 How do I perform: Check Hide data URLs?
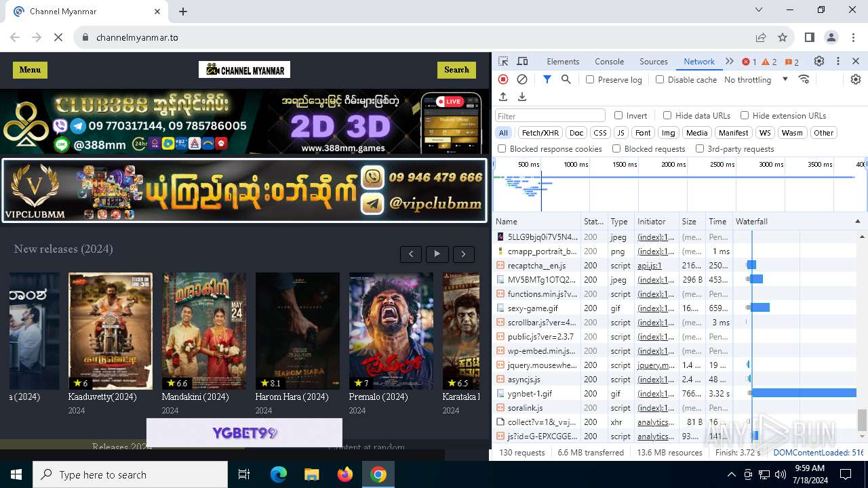click(x=667, y=115)
